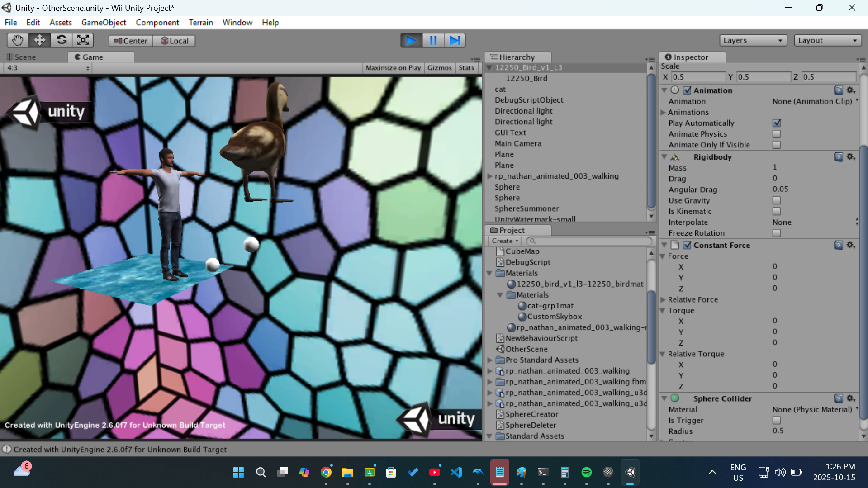The image size is (868, 488).
Task: Toggle Constant Force component enabled checkbox
Action: 687,245
